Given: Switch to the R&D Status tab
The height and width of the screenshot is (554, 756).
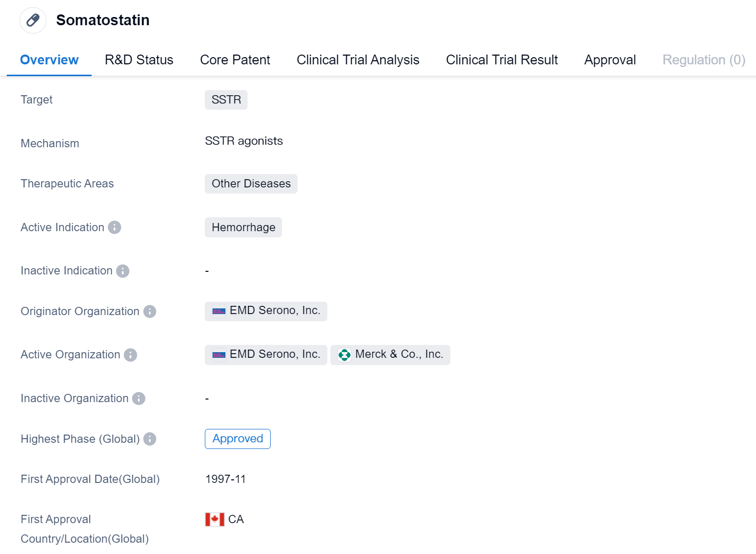Looking at the screenshot, I should tap(139, 60).
